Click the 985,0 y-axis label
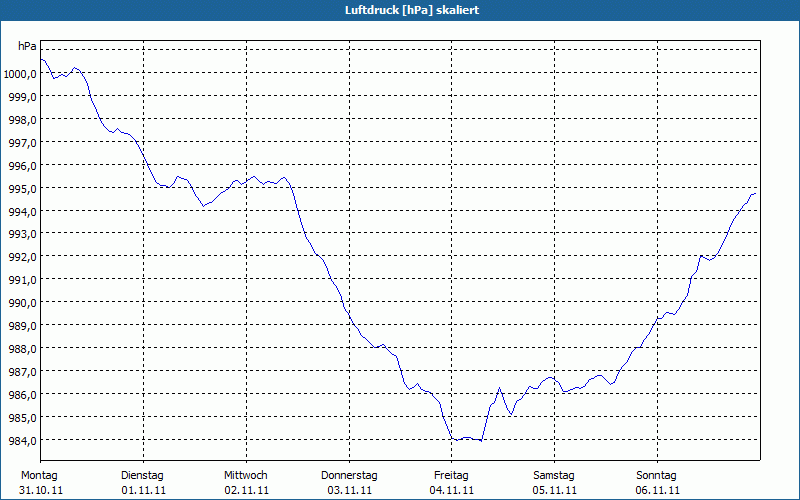The height and width of the screenshot is (500, 800). click(x=23, y=418)
